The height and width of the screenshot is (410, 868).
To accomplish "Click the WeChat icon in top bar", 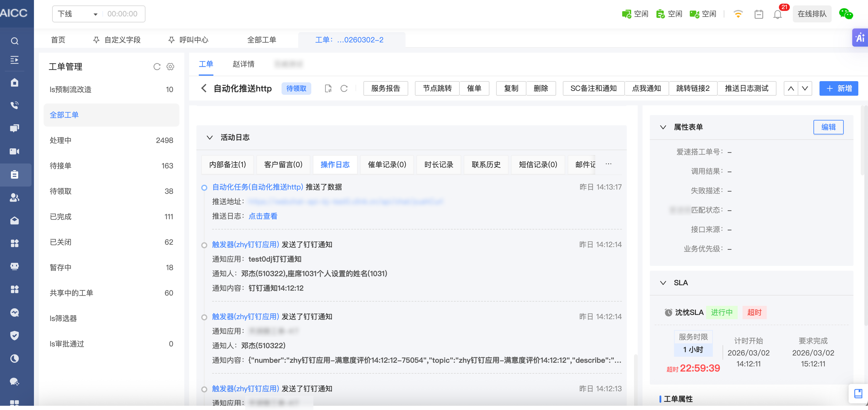I will click(x=846, y=14).
